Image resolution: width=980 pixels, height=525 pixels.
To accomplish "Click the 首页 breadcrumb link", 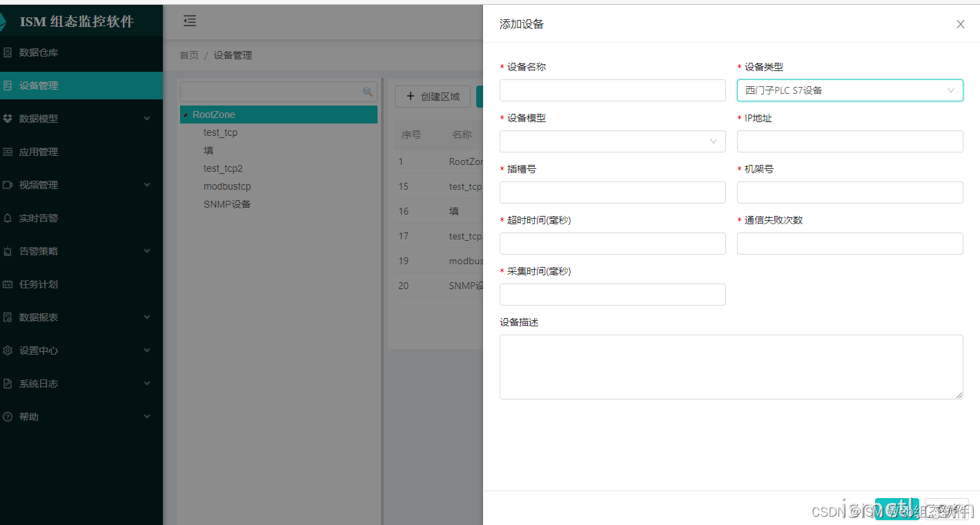I will [189, 55].
